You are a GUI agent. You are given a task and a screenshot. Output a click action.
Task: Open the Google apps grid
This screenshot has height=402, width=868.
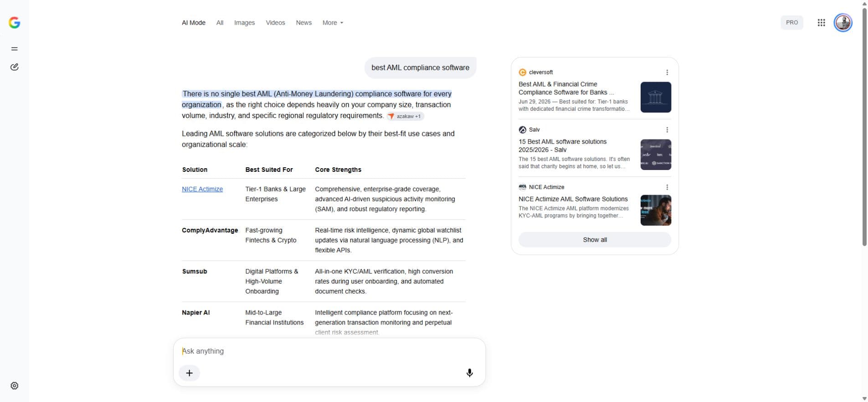pos(821,23)
